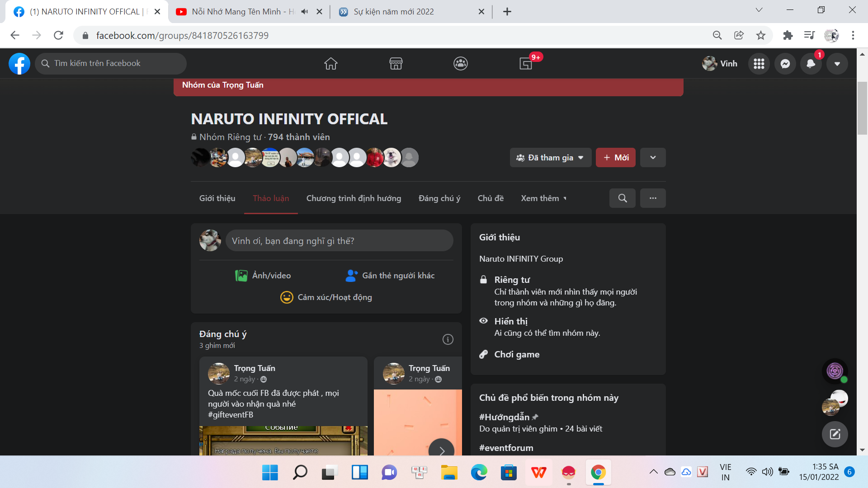Open #gifteventFB hashtag link

tap(231, 415)
